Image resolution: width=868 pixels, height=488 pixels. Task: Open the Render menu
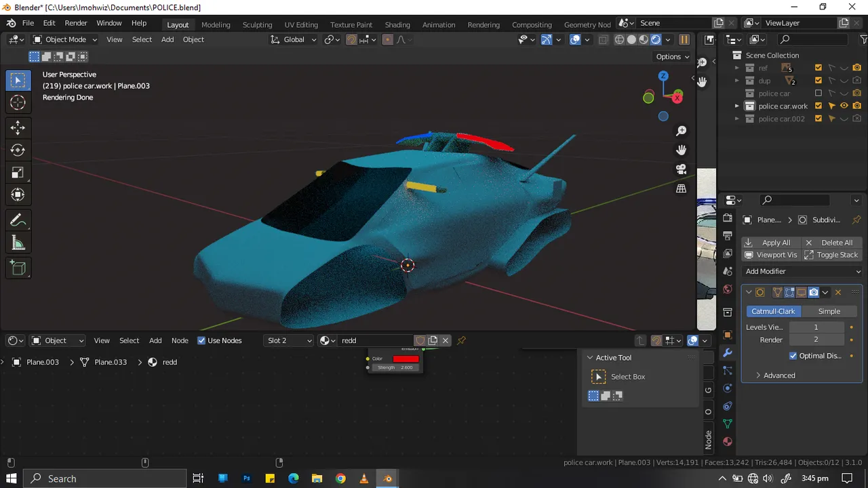coord(76,23)
